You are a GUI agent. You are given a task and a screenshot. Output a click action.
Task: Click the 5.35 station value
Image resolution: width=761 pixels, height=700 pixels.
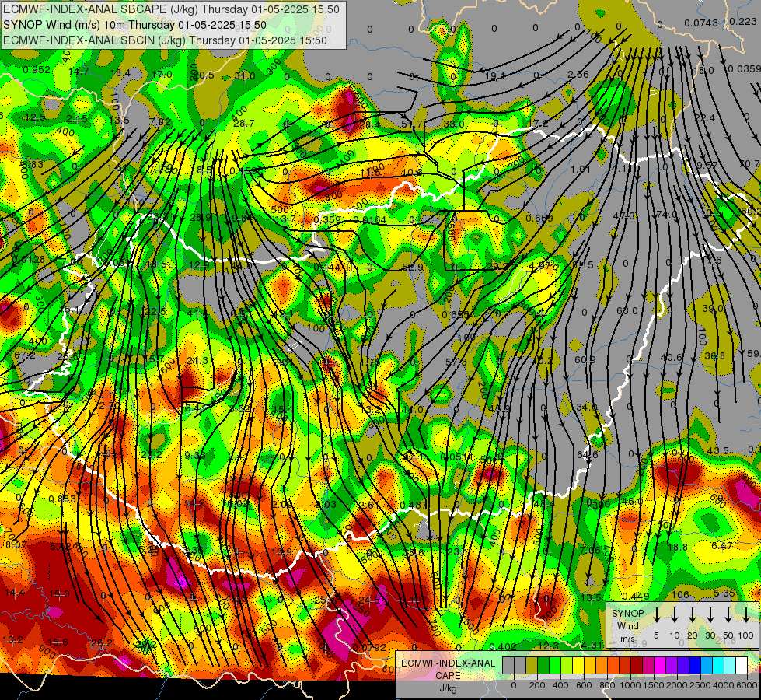pyautogui.click(x=724, y=593)
